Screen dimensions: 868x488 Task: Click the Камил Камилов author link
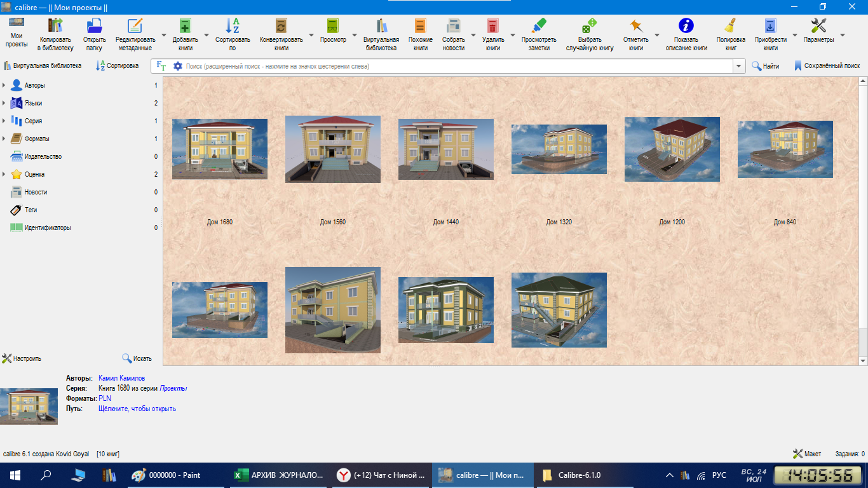(121, 378)
